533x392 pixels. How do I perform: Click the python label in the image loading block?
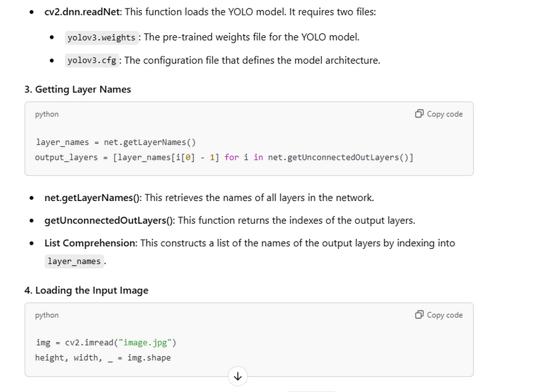(47, 315)
